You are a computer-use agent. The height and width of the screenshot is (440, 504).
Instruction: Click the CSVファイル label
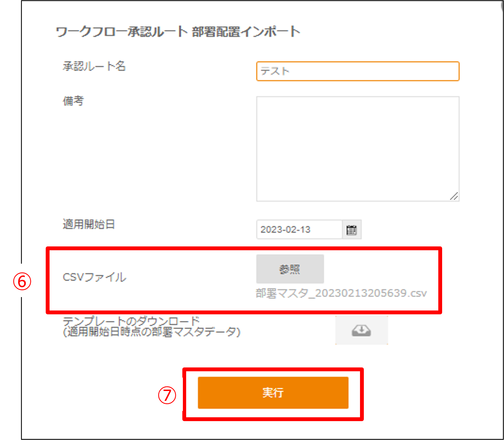click(94, 277)
